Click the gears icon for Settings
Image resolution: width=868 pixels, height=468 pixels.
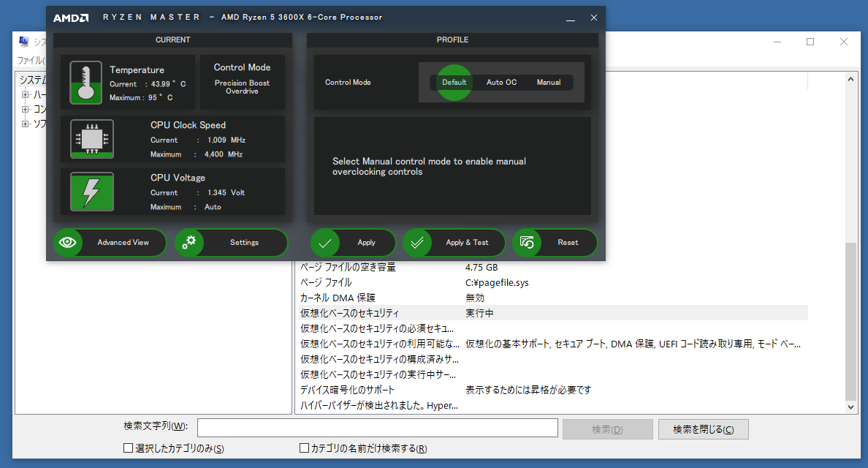189,243
